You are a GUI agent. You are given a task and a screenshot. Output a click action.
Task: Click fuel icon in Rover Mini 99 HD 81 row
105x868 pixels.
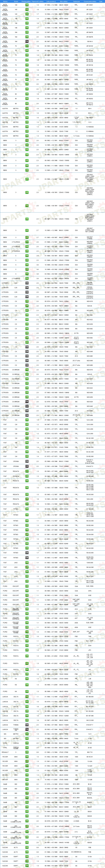point(27,757)
